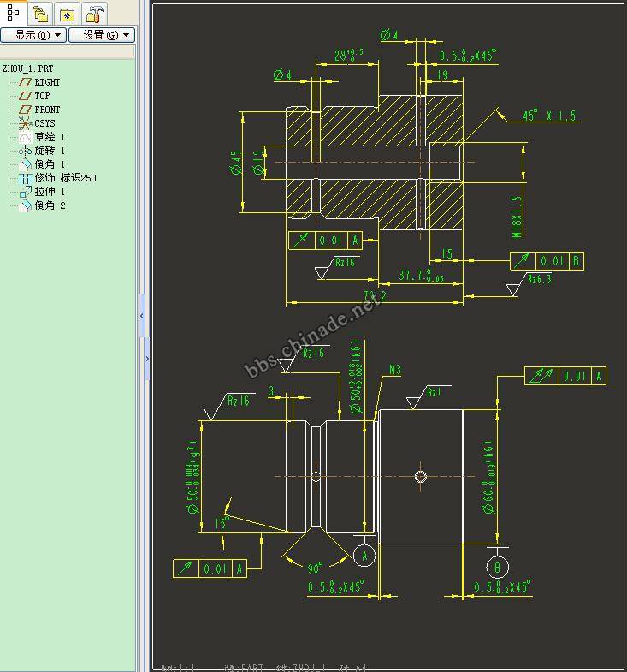Open the connections tab with hammer icon
Viewport: 627px width, 672px height.
pyautogui.click(x=95, y=14)
